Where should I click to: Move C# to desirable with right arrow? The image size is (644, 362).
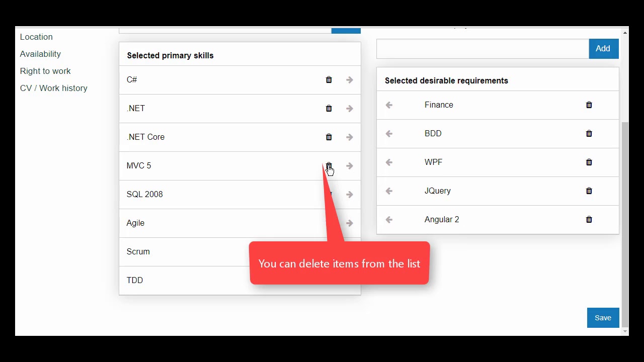[x=350, y=80]
